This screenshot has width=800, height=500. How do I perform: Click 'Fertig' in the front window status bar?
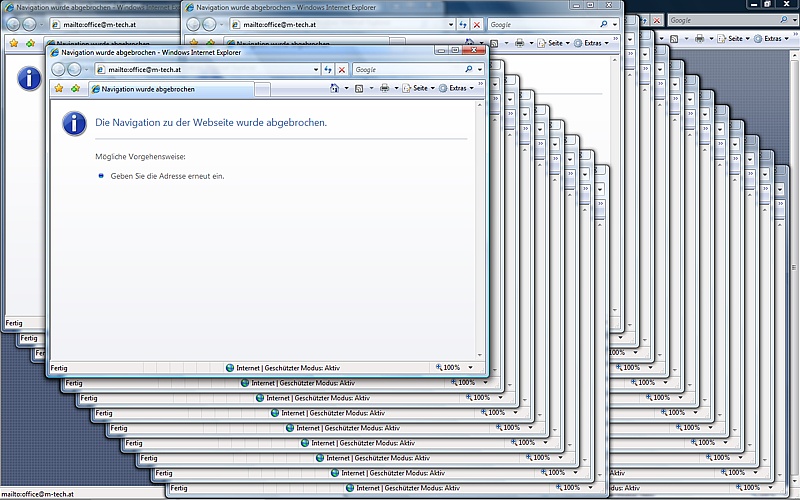point(59,368)
